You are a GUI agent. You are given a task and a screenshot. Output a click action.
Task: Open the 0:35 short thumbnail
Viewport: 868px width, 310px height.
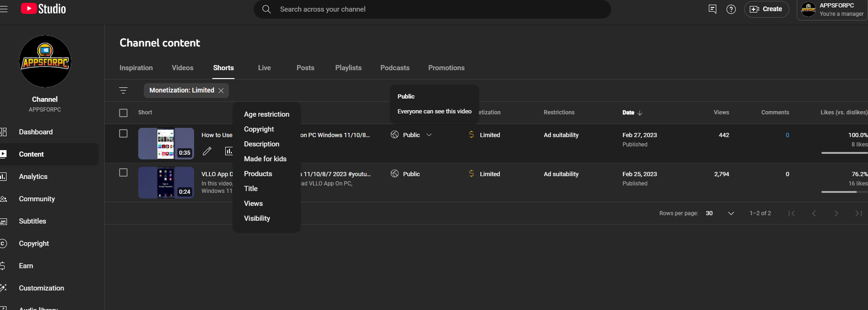point(166,144)
